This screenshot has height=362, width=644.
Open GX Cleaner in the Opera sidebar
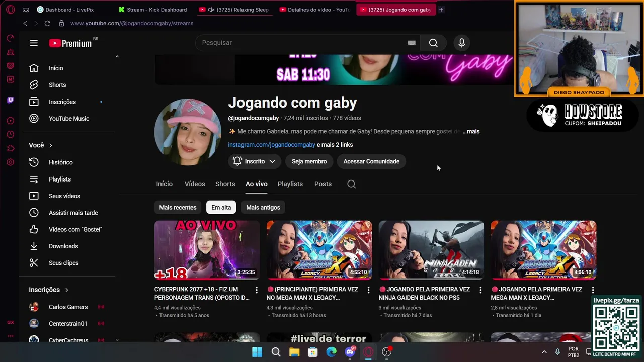click(x=10, y=52)
